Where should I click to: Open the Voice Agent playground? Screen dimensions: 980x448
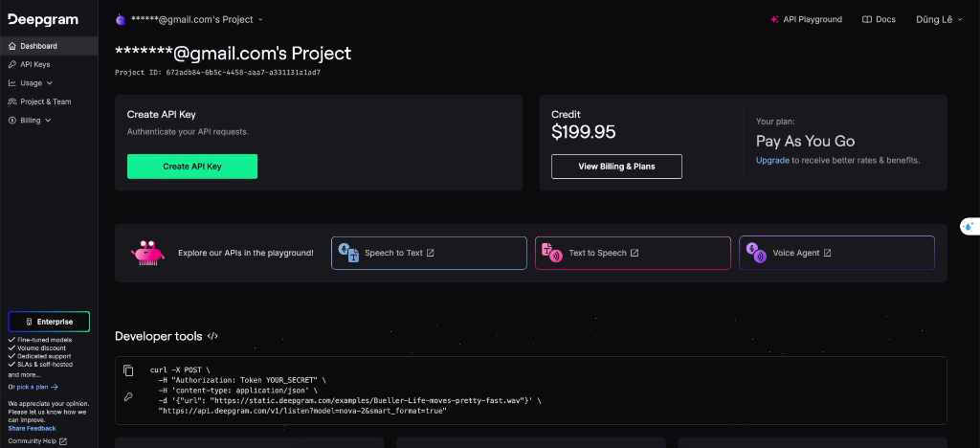(836, 253)
